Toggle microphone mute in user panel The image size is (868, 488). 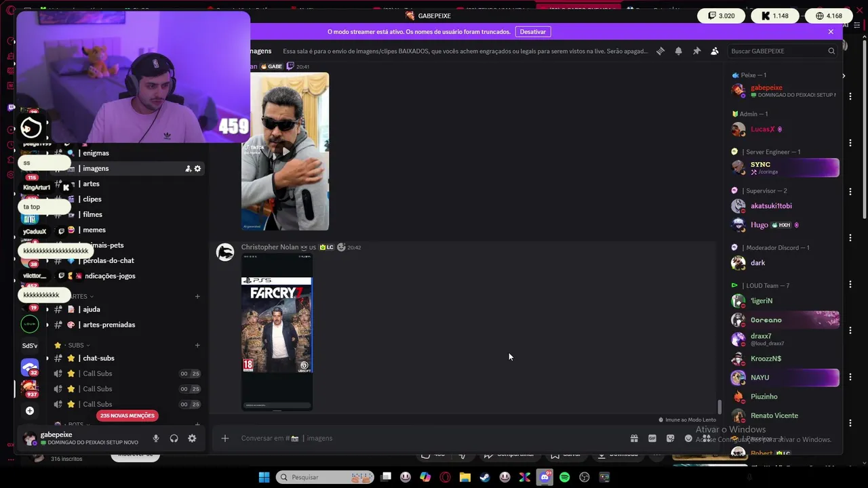[x=156, y=439]
